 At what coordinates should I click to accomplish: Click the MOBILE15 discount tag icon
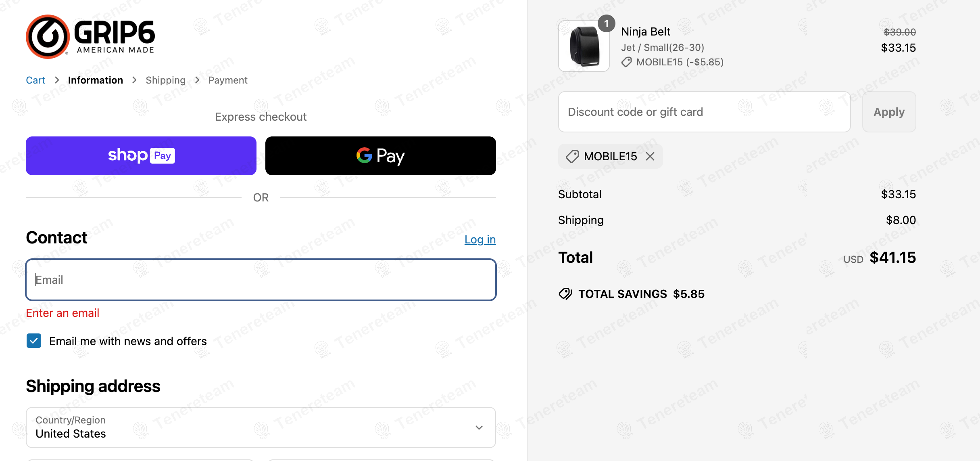tap(572, 156)
